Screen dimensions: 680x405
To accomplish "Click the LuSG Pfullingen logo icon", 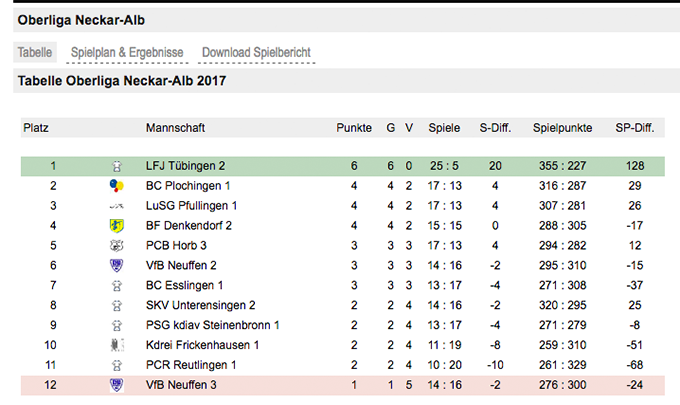I will click(117, 206).
